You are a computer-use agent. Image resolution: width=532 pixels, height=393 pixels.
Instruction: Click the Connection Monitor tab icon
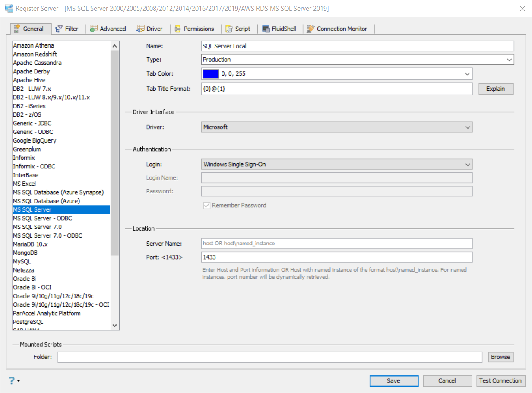[310, 29]
